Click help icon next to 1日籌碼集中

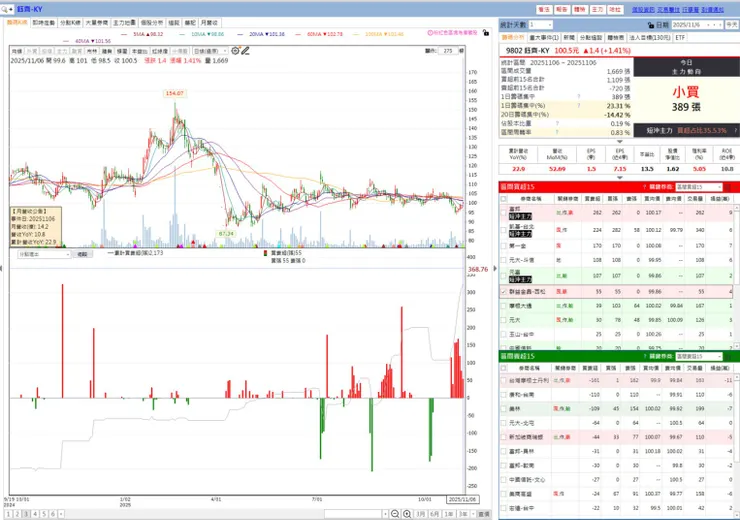pyautogui.click(x=579, y=97)
